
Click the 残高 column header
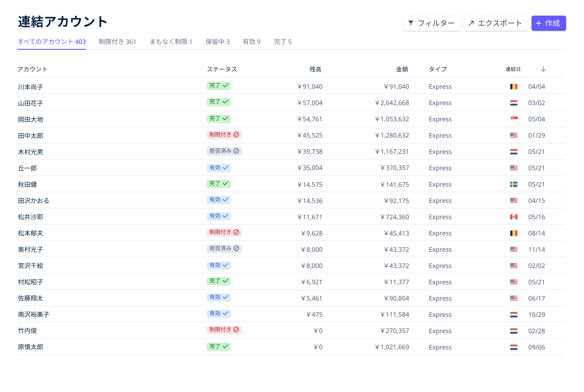coord(315,69)
